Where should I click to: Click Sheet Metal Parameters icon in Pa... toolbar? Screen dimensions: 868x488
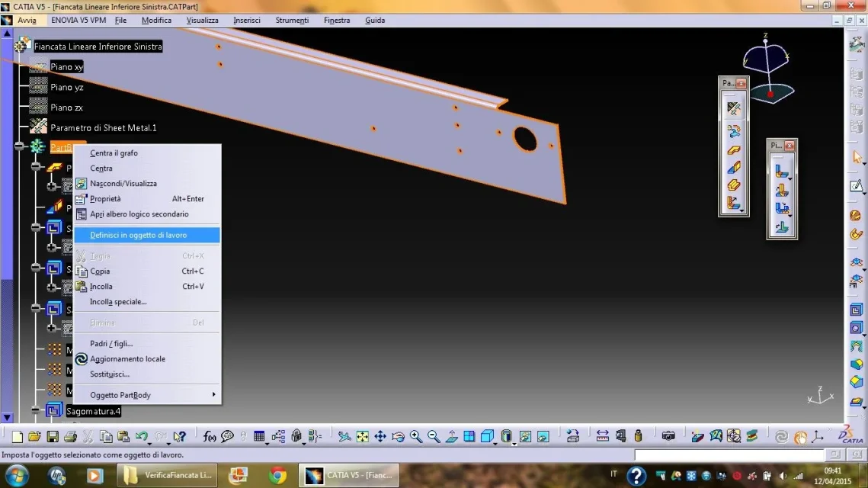(x=733, y=108)
